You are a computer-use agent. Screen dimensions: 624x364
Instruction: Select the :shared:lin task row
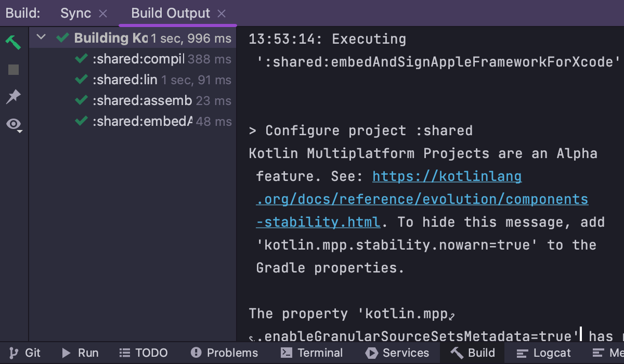tap(125, 80)
